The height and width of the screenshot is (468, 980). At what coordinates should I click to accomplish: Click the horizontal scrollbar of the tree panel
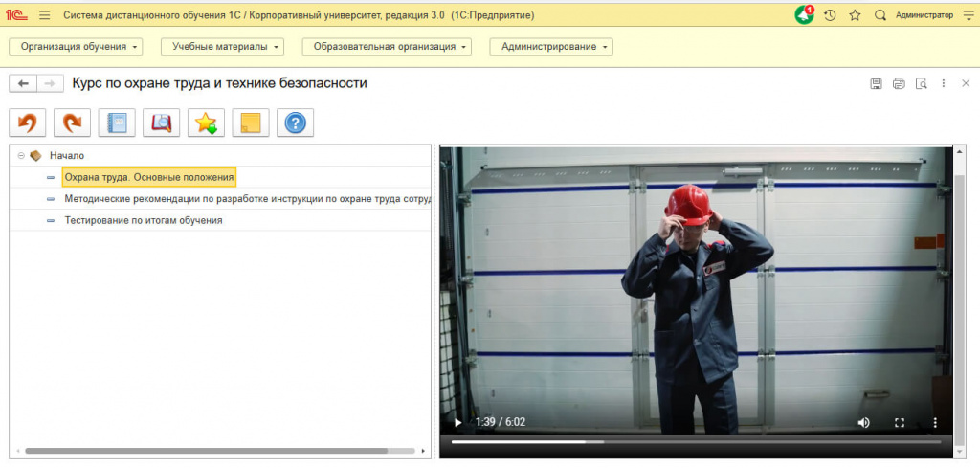pos(207,451)
